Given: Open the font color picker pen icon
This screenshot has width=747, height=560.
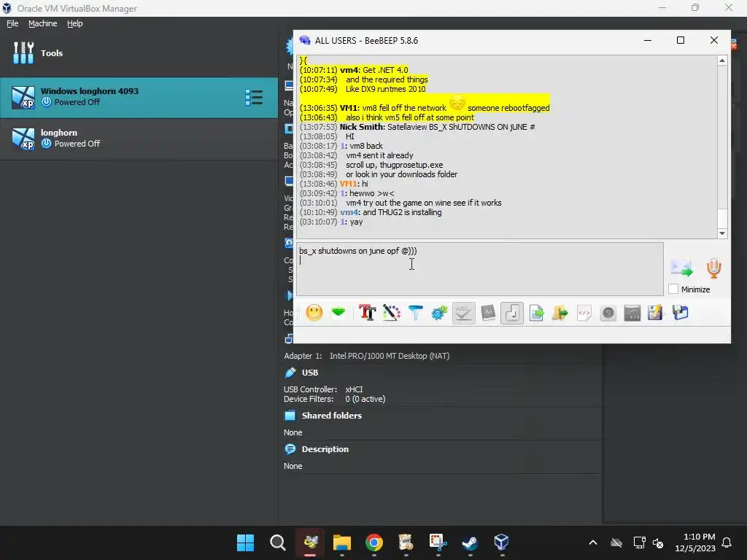Looking at the screenshot, I should (x=392, y=313).
